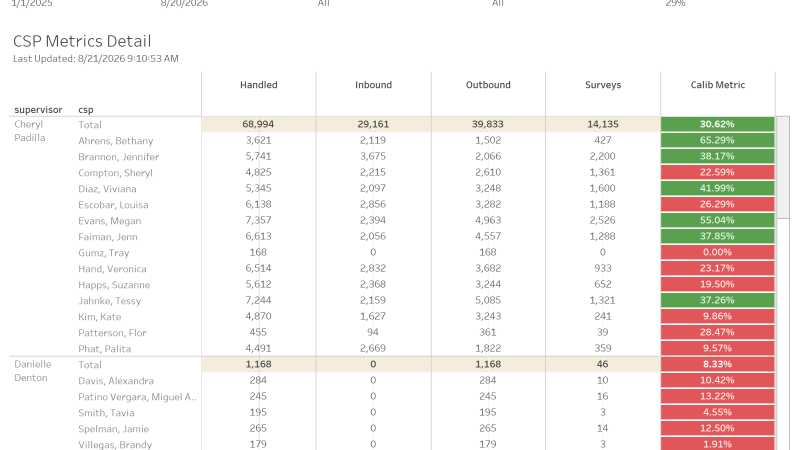Viewport: 800px width, 450px height.
Task: Click red Calib Metric cell 22.59%
Action: pos(717,172)
